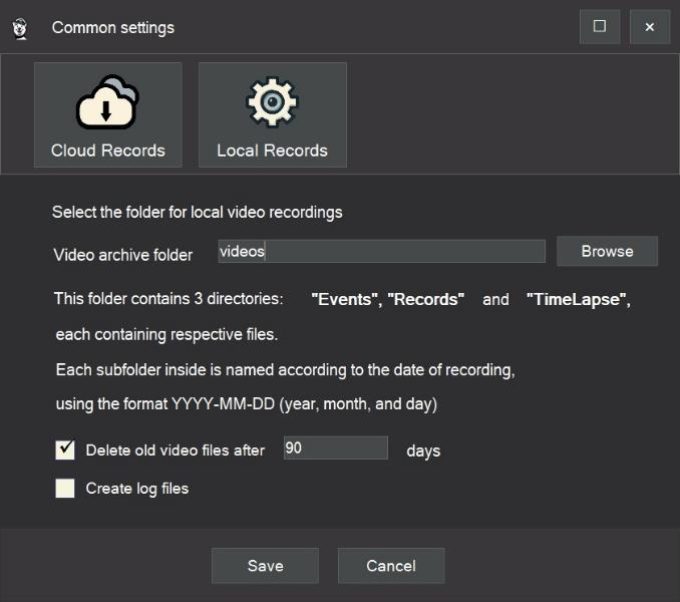The image size is (680, 602).
Task: Switch to the Local Records tab label
Action: (x=272, y=151)
